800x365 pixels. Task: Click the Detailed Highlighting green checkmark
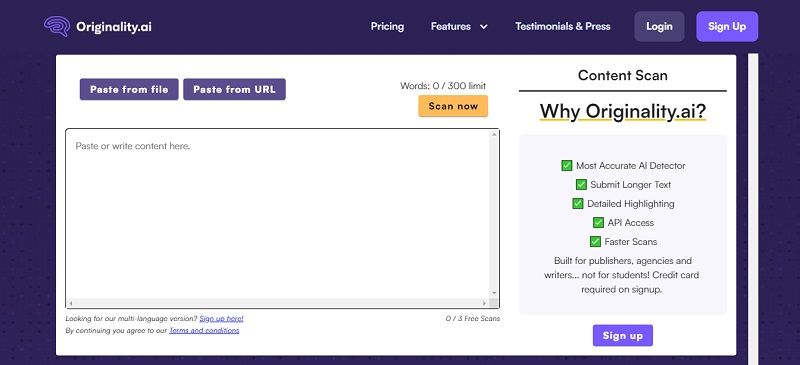(x=578, y=203)
